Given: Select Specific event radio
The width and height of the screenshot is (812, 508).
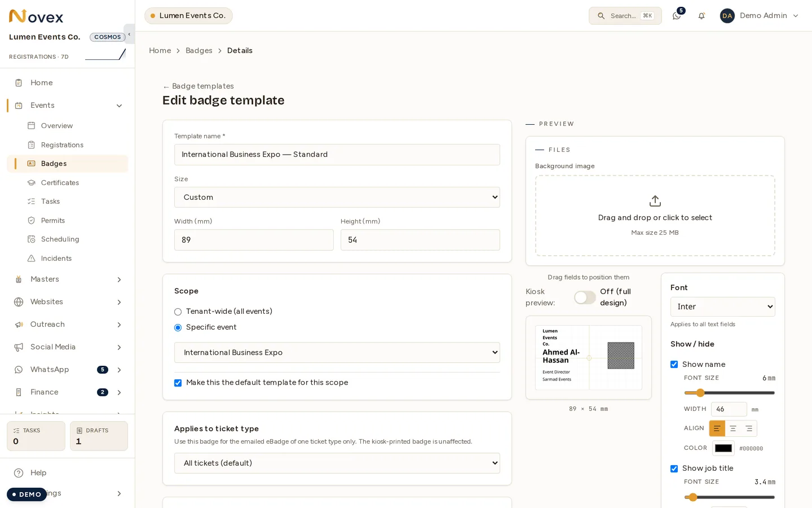Looking at the screenshot, I should coord(178,327).
